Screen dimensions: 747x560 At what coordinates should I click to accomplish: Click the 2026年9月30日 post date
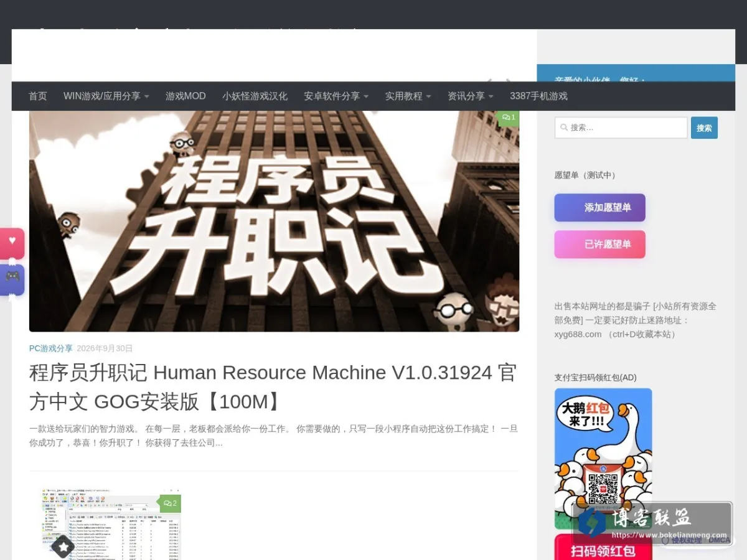tap(105, 348)
